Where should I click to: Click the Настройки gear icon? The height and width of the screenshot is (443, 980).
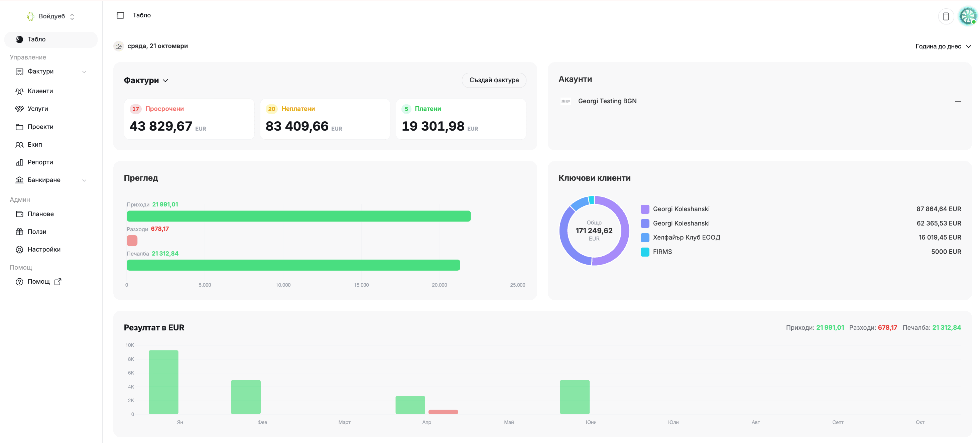click(x=19, y=250)
